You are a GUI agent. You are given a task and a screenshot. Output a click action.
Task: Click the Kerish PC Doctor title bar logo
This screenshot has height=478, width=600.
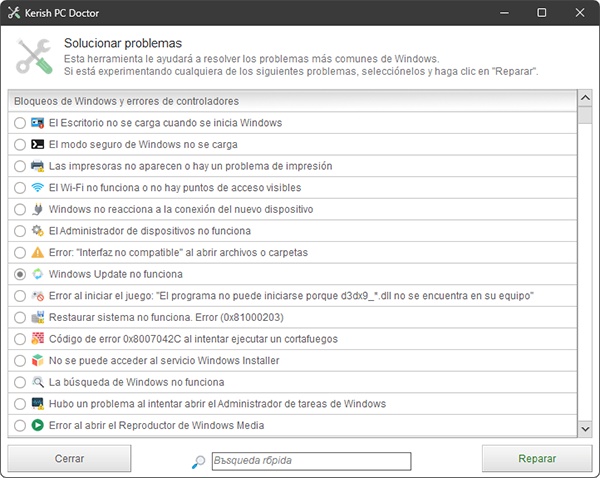(13, 13)
